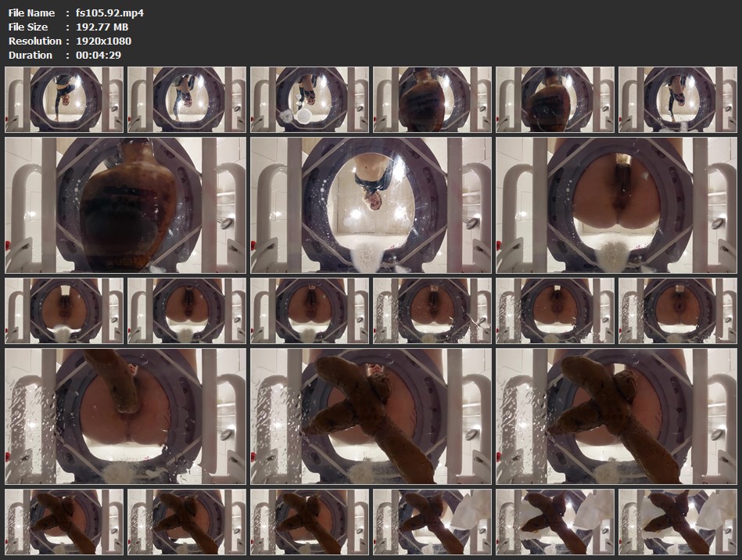
Task: Select the first small thumbnail in bottom row
Action: click(x=64, y=522)
